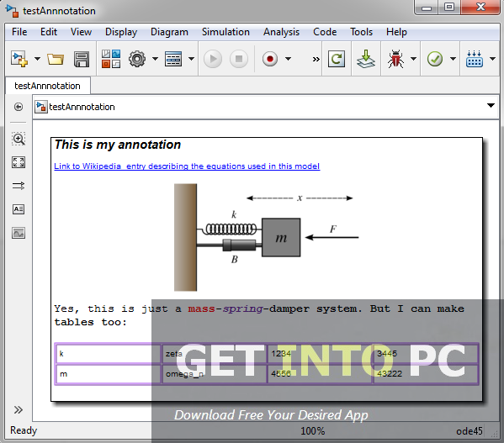Click the table cell labeled zeta

(215, 354)
